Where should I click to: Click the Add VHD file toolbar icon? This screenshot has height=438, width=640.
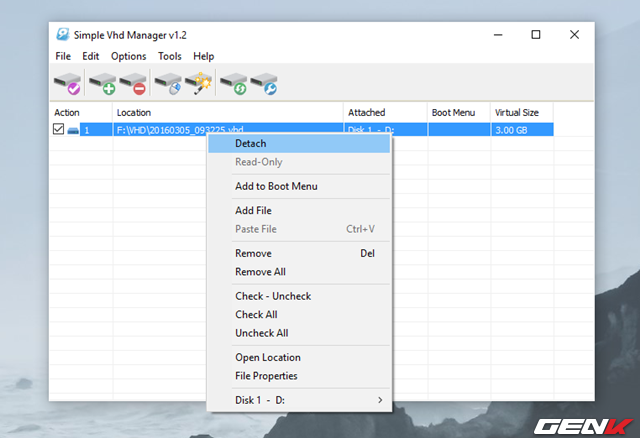click(103, 83)
